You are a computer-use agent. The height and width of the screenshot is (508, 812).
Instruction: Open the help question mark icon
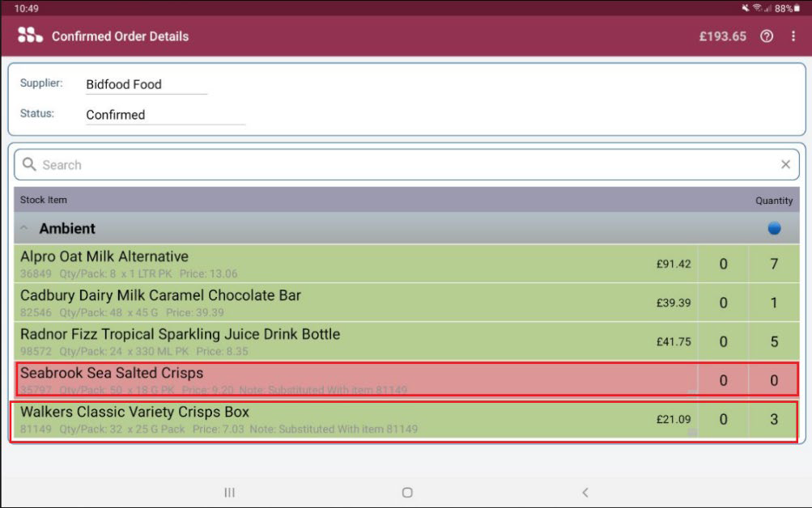767,36
